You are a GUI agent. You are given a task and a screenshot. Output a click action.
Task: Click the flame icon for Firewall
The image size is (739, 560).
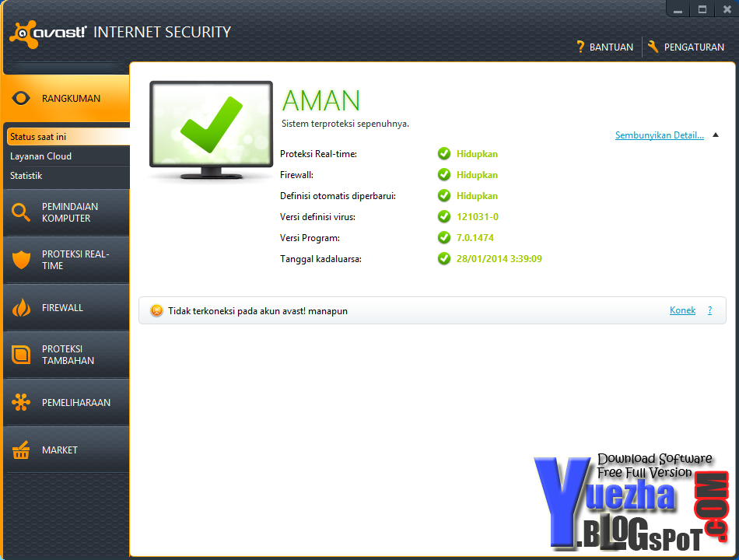click(21, 308)
